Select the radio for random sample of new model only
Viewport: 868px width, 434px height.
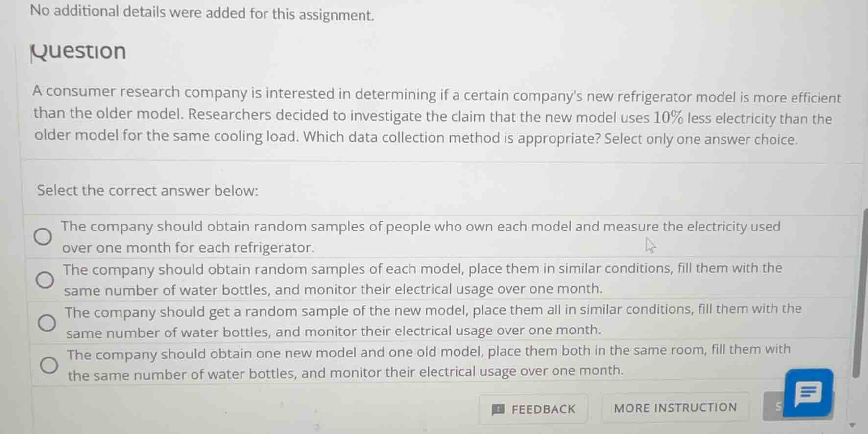coord(48,322)
